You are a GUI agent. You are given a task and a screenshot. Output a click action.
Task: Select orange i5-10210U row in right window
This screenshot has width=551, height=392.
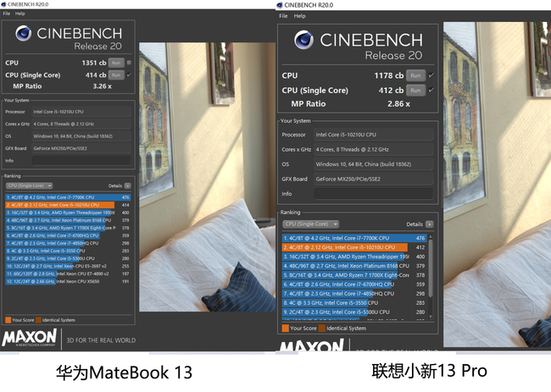354,247
